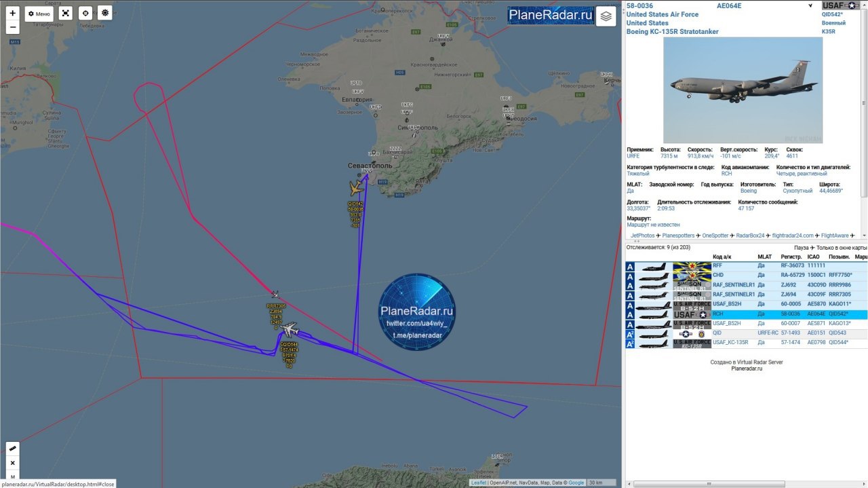Select RAF_SENTINELR1 row ZJ694
Viewport: 868px width, 488px height.
(x=746, y=295)
